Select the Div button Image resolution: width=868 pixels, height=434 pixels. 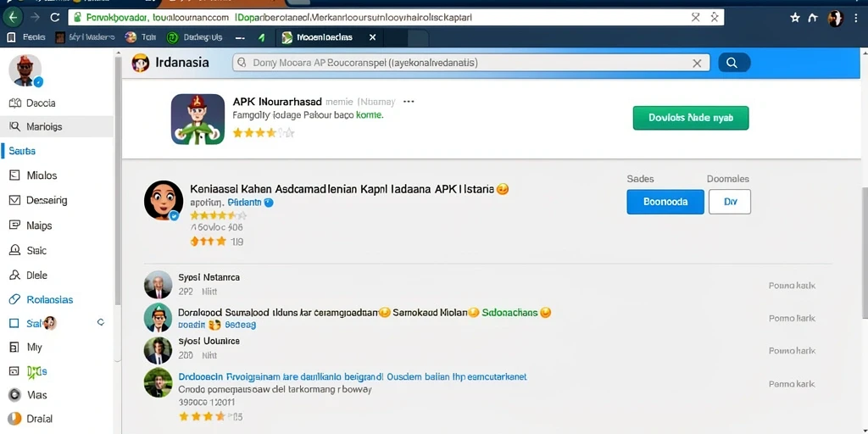coord(730,202)
